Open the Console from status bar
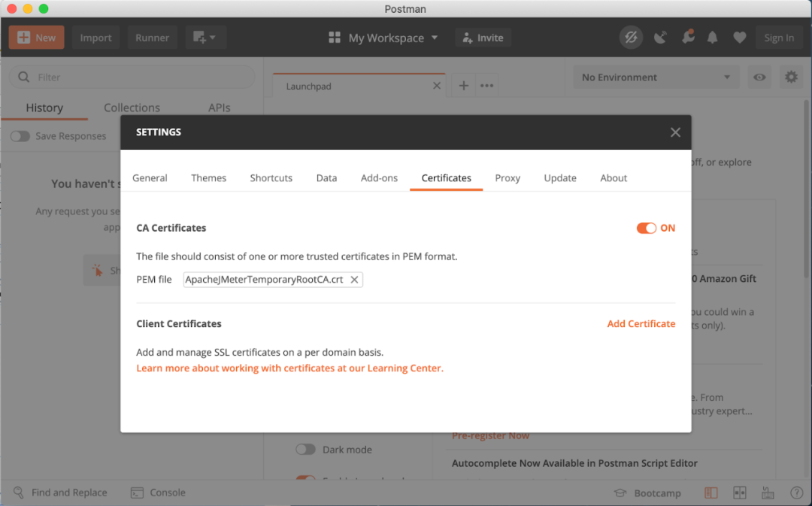The image size is (812, 506). pyautogui.click(x=158, y=492)
